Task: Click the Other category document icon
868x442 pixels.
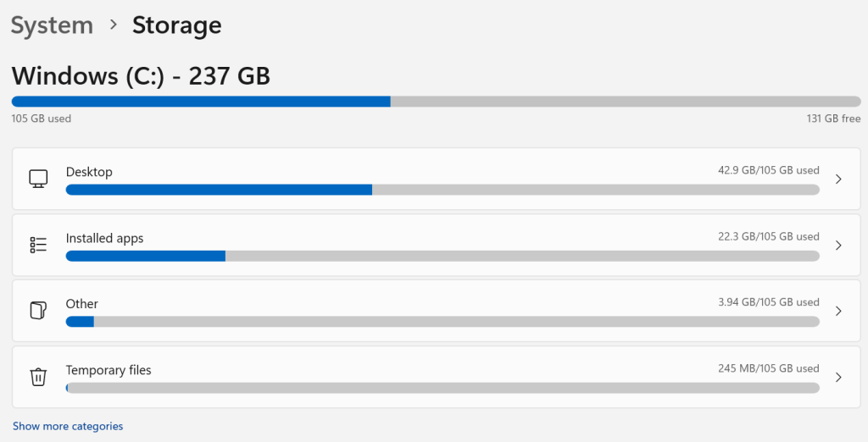Action: (38, 311)
